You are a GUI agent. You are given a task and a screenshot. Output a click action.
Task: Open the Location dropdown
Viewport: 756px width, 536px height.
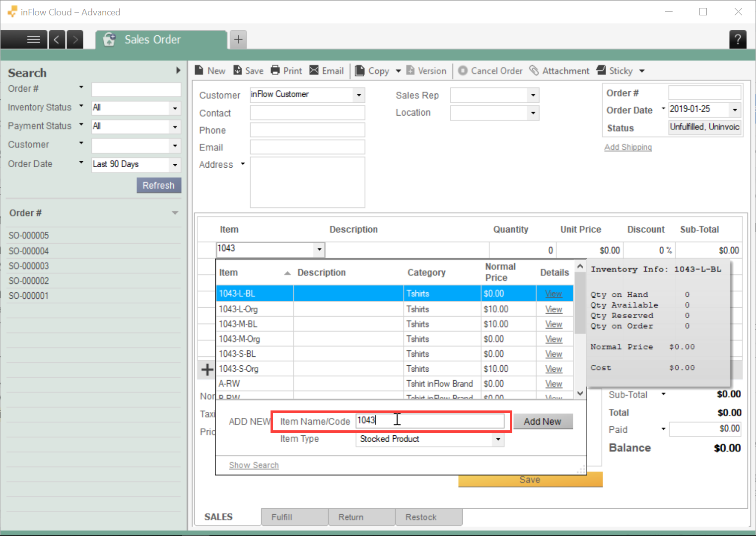pyautogui.click(x=533, y=113)
